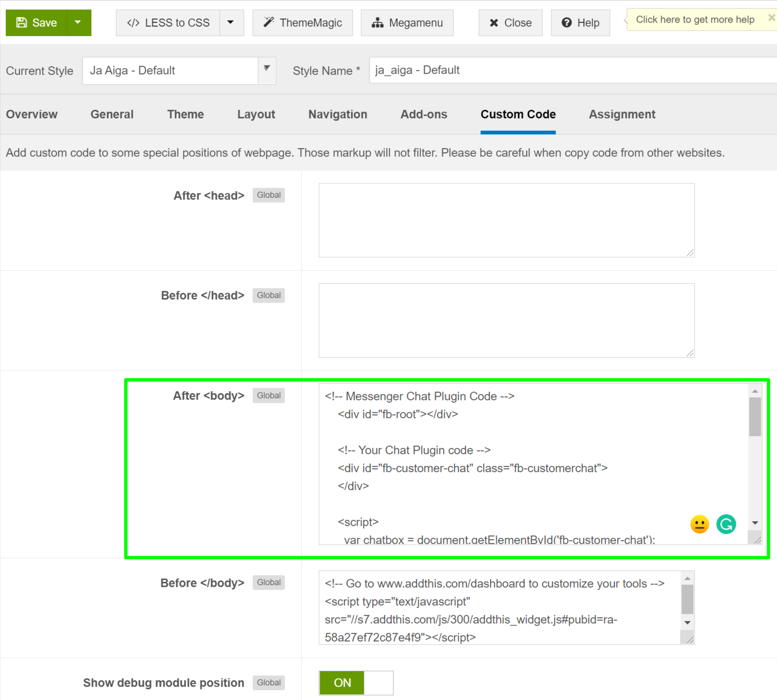
Task: Select the Navigation tab
Action: [338, 114]
